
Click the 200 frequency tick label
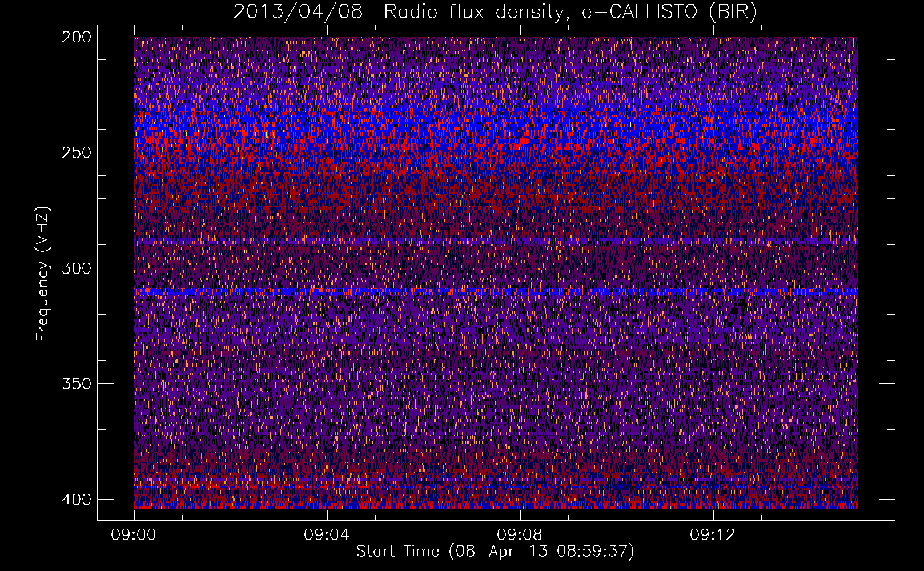[76, 37]
